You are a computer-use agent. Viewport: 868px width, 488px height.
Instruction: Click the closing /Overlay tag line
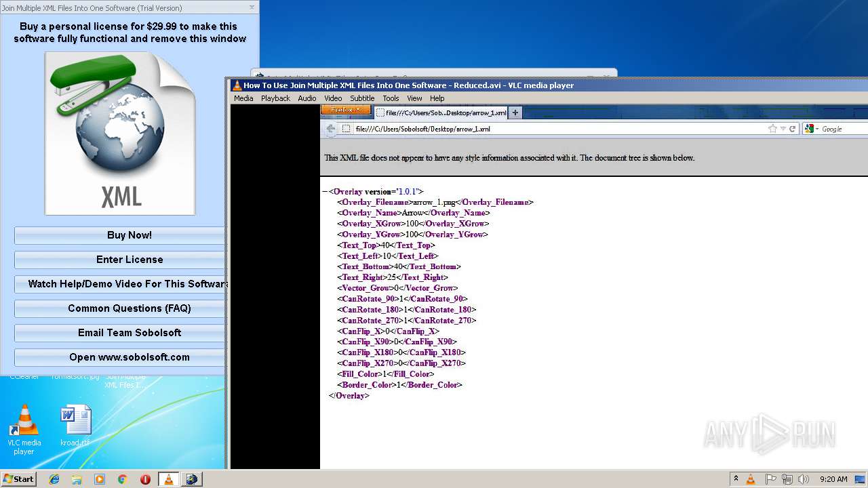pos(349,396)
